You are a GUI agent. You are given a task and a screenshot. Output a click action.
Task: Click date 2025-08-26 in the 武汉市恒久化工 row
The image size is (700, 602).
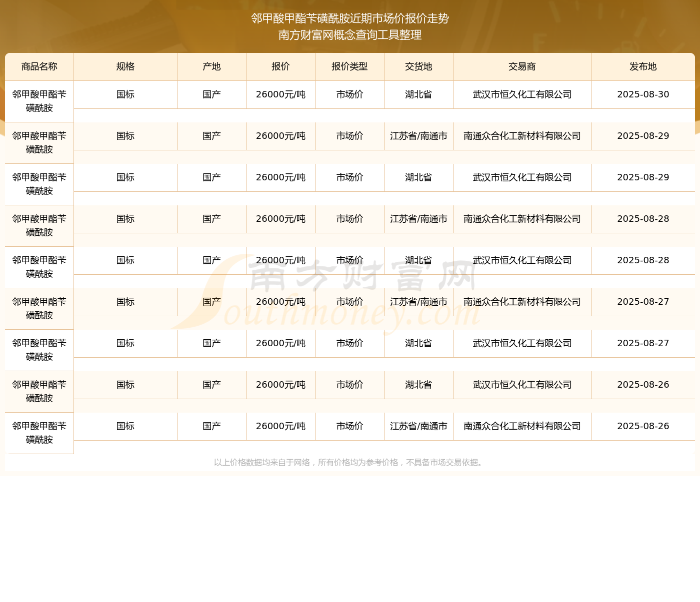[643, 385]
